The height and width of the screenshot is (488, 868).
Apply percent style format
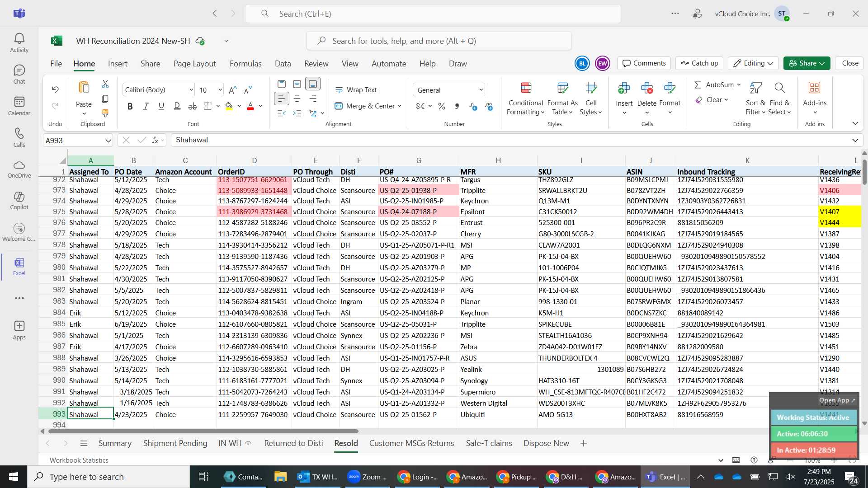pyautogui.click(x=442, y=106)
